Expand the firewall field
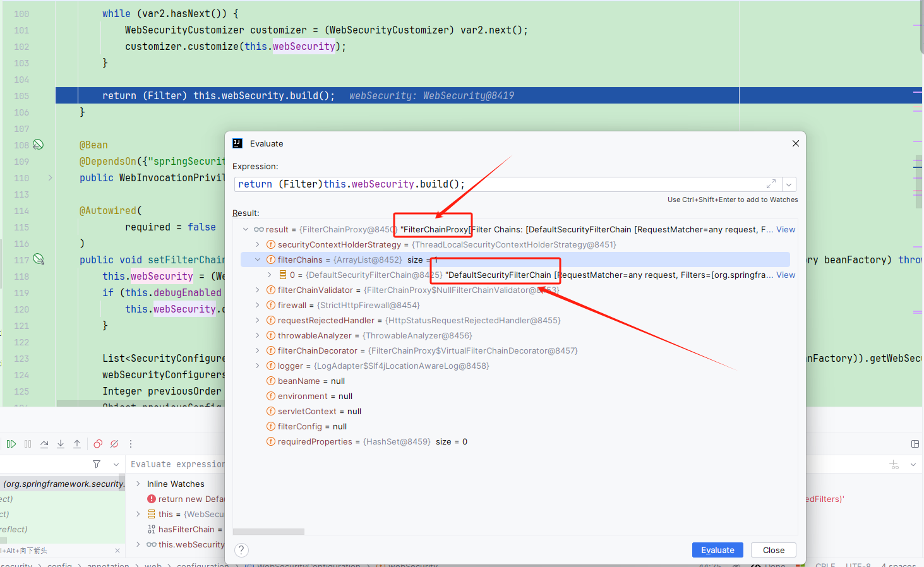 coord(258,305)
